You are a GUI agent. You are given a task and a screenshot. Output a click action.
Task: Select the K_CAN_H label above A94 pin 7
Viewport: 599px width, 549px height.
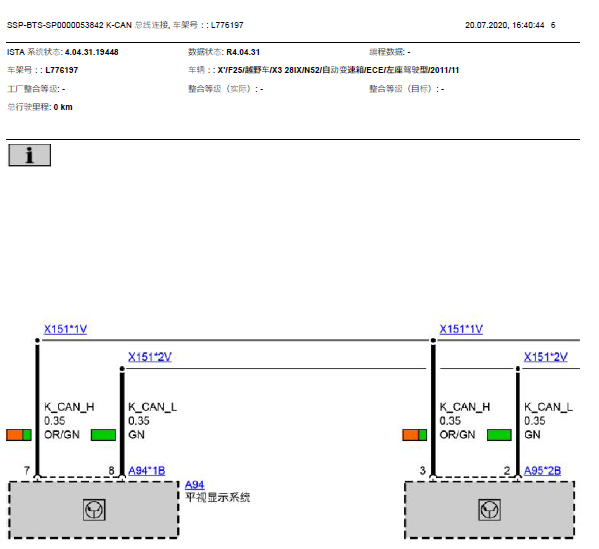coord(69,407)
